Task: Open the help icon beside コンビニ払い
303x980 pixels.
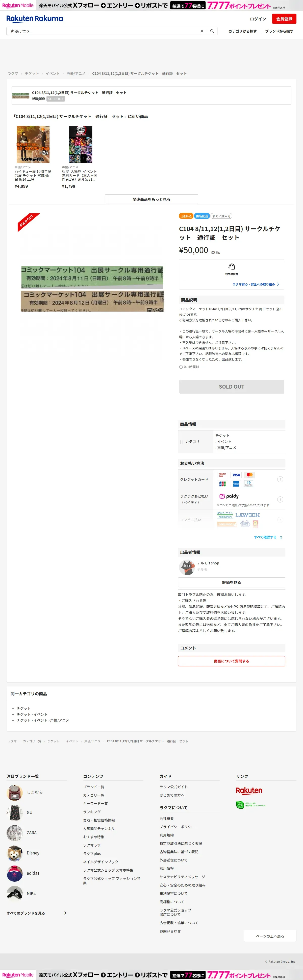Action: click(280, 520)
